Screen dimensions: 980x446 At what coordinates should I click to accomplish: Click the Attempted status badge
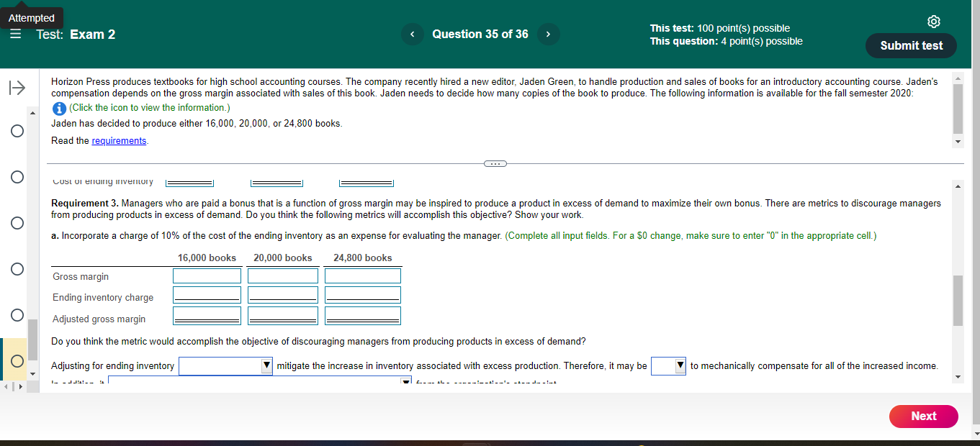tap(32, 17)
